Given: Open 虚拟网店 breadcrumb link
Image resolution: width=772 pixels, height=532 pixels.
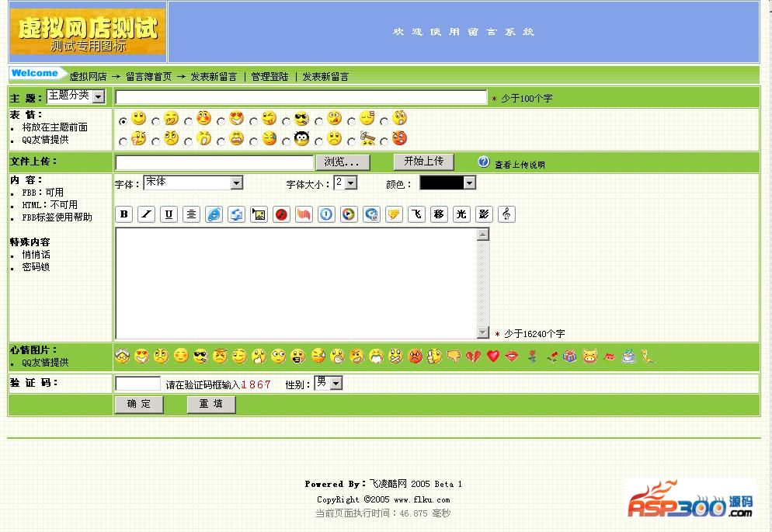Looking at the screenshot, I should click(x=88, y=77).
